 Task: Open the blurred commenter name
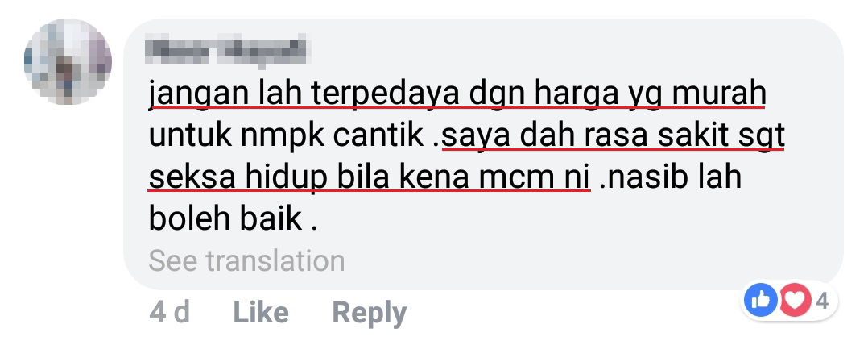(227, 51)
